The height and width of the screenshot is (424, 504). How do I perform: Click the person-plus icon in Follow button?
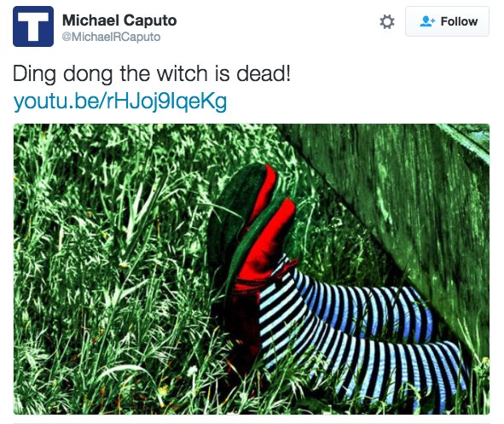427,21
